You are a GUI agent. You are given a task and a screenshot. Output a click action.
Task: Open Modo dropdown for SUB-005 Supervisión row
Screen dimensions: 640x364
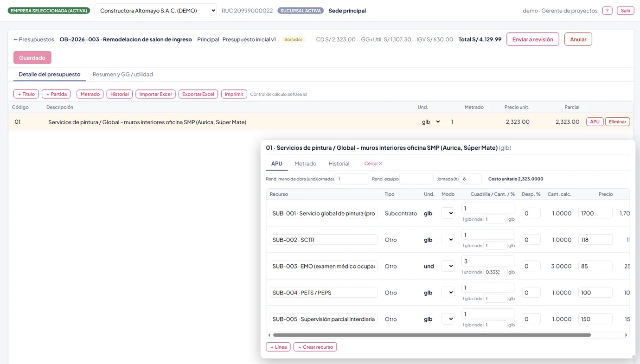coord(448,319)
